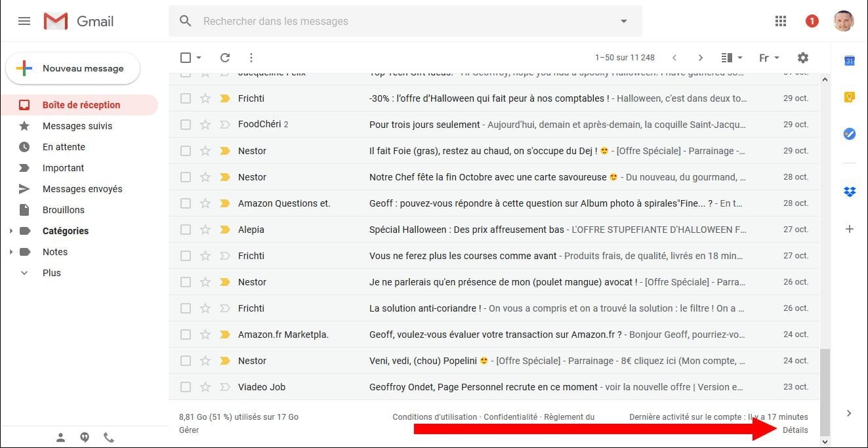Open Google Keep side panel

pyautogui.click(x=850, y=97)
